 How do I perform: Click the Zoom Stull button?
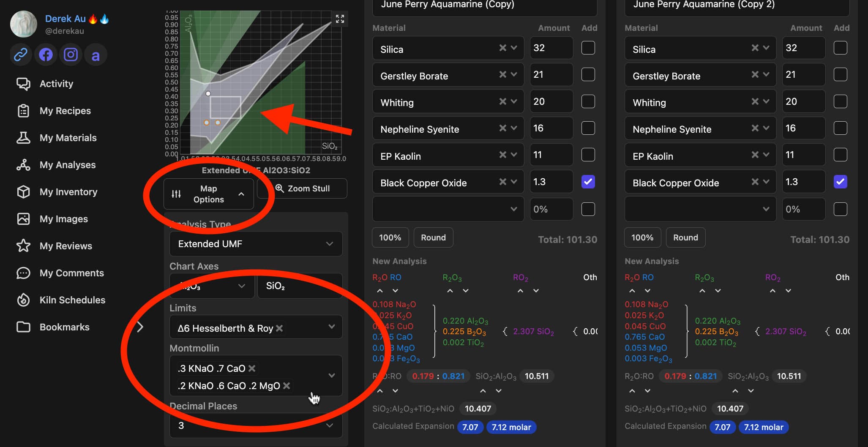point(303,188)
